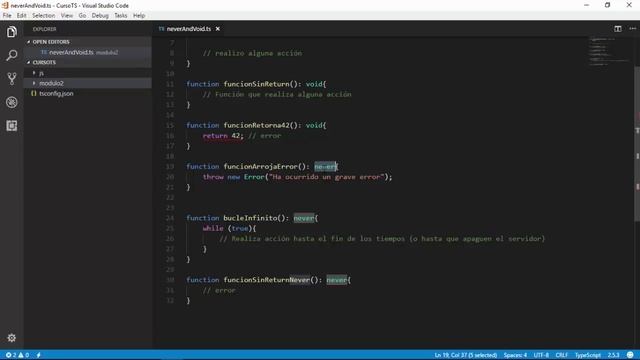Expand the modulo2 folder
The height and width of the screenshot is (360, 640).
coord(34,83)
